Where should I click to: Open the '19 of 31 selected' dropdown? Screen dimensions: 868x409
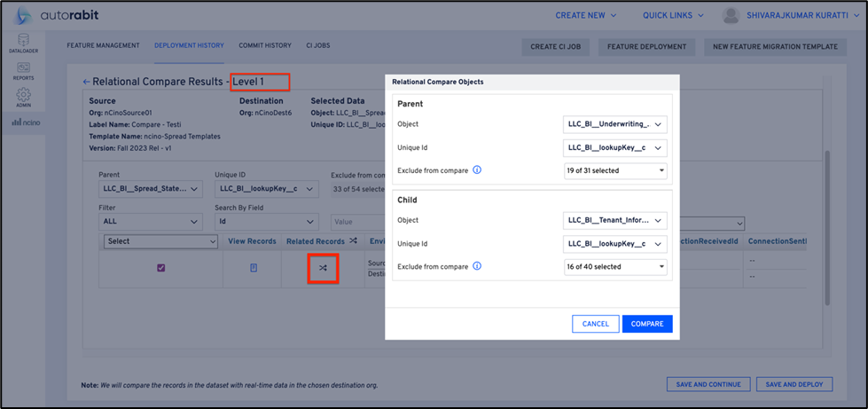click(615, 170)
